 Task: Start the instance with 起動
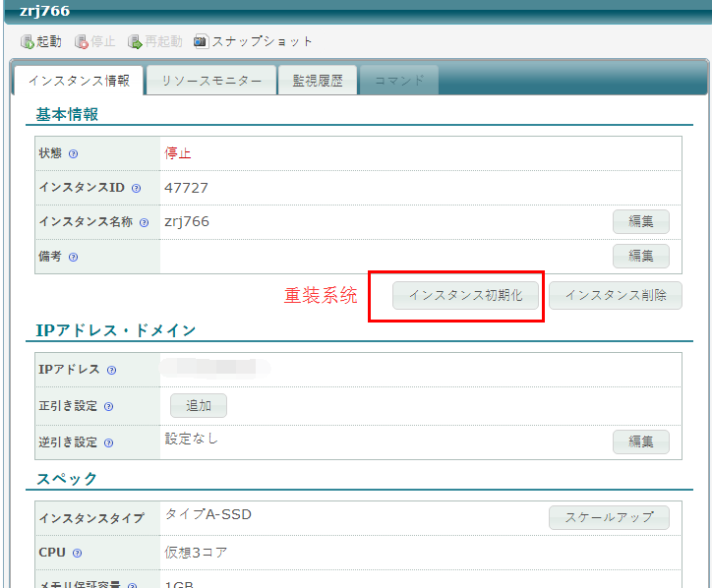41,41
